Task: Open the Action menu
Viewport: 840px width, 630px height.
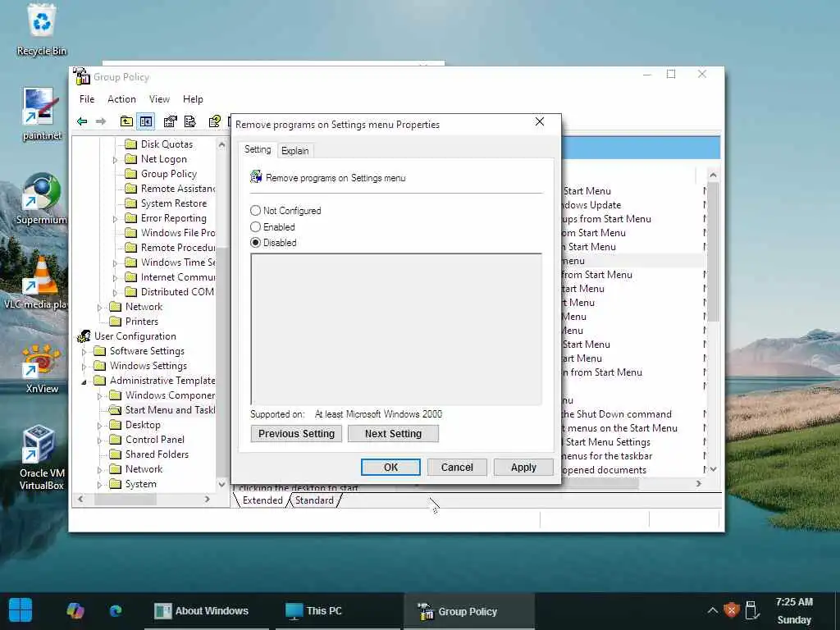Action: point(121,99)
